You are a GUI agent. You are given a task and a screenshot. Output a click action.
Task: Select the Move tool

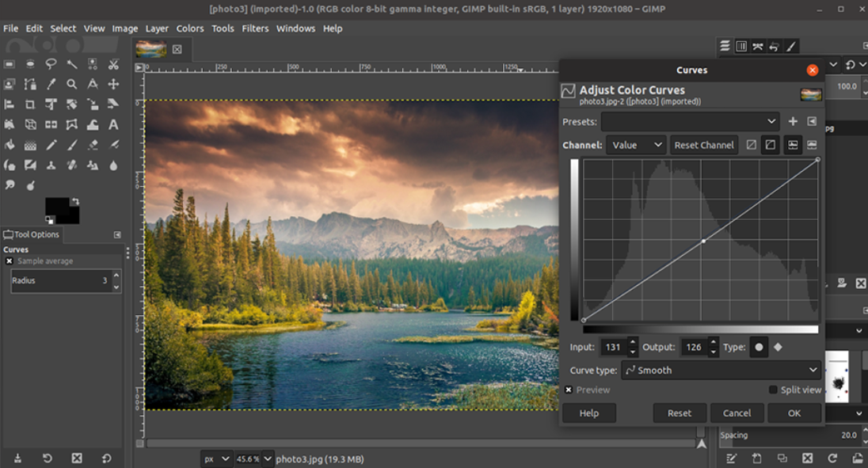click(x=112, y=83)
